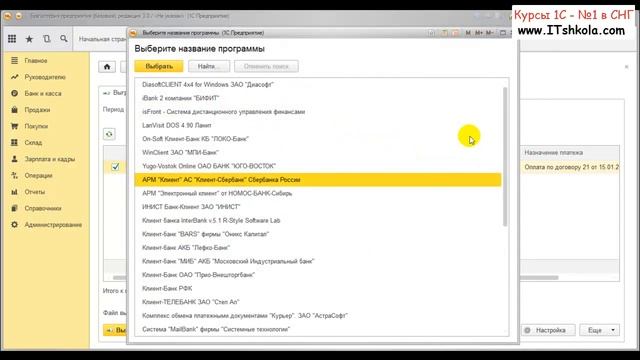Click the search magnifier icon in top toolbar

64,39
